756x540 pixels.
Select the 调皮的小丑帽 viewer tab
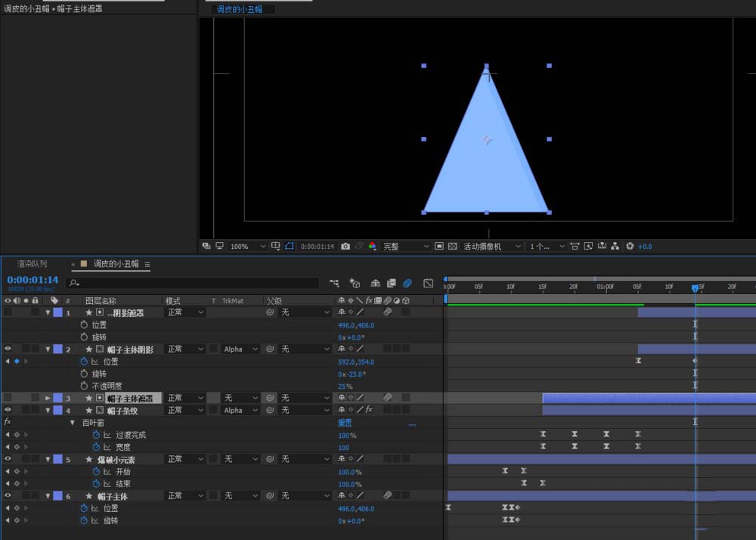pos(239,10)
